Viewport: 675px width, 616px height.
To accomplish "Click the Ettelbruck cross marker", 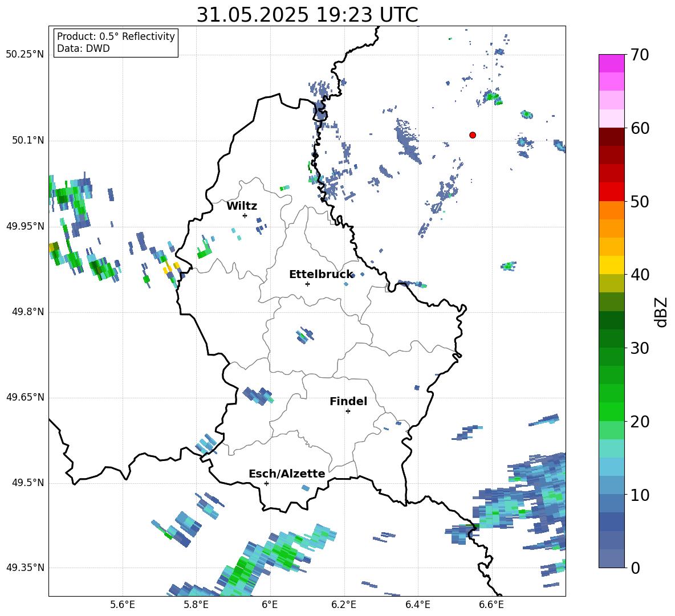I will coord(307,284).
